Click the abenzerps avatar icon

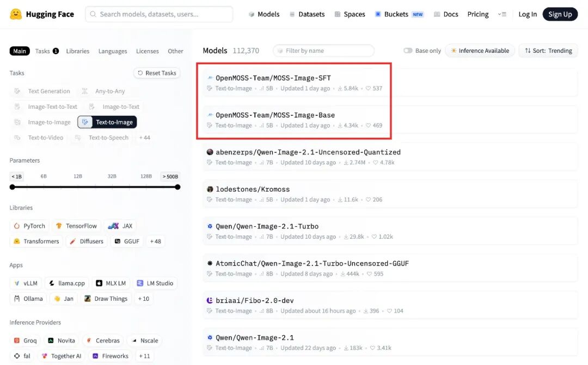(210, 152)
